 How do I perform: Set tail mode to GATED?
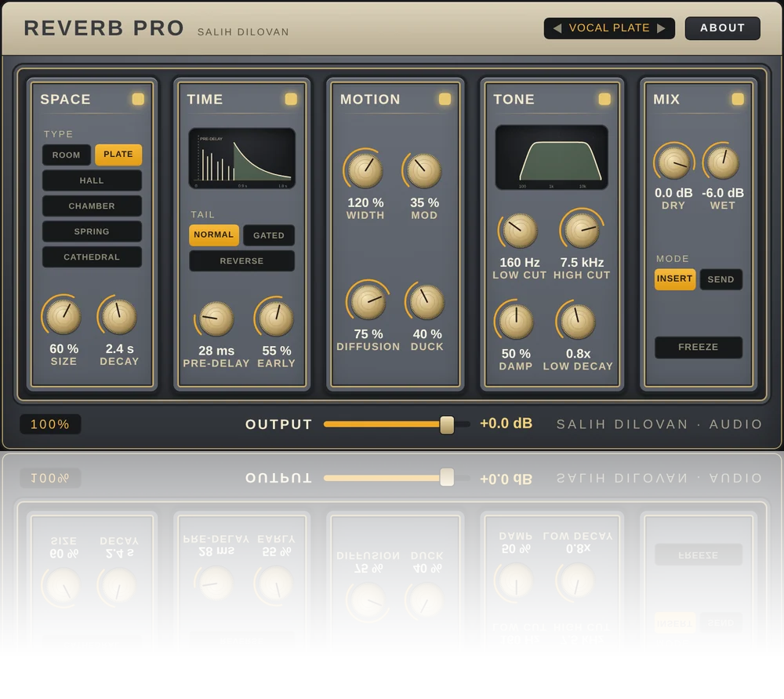pos(268,235)
